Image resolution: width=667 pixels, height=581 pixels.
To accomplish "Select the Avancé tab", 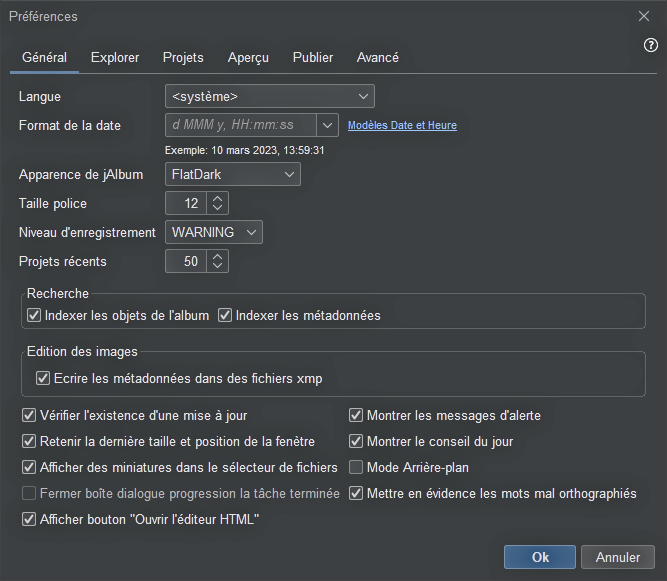I will [x=378, y=57].
